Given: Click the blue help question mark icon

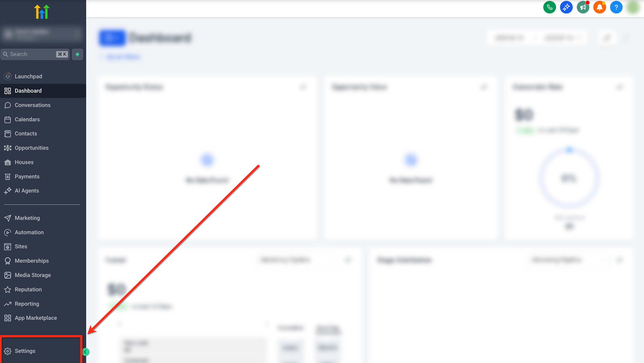Looking at the screenshot, I should [616, 7].
